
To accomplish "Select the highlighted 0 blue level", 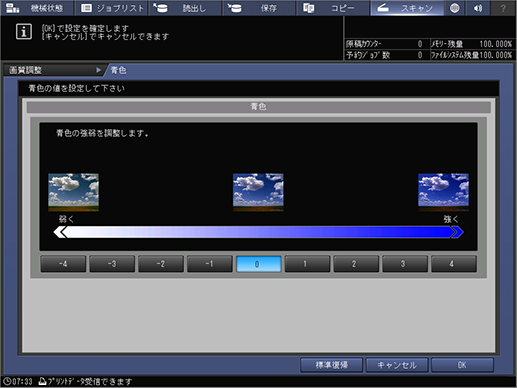I will click(x=258, y=264).
